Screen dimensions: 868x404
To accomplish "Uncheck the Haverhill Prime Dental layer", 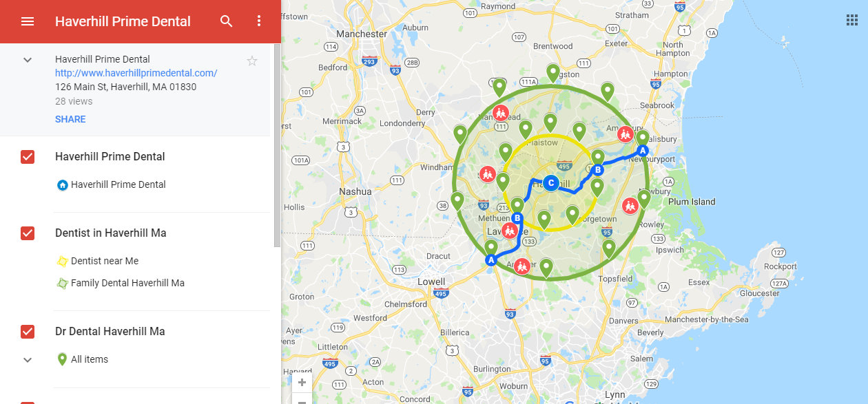I will tap(27, 157).
